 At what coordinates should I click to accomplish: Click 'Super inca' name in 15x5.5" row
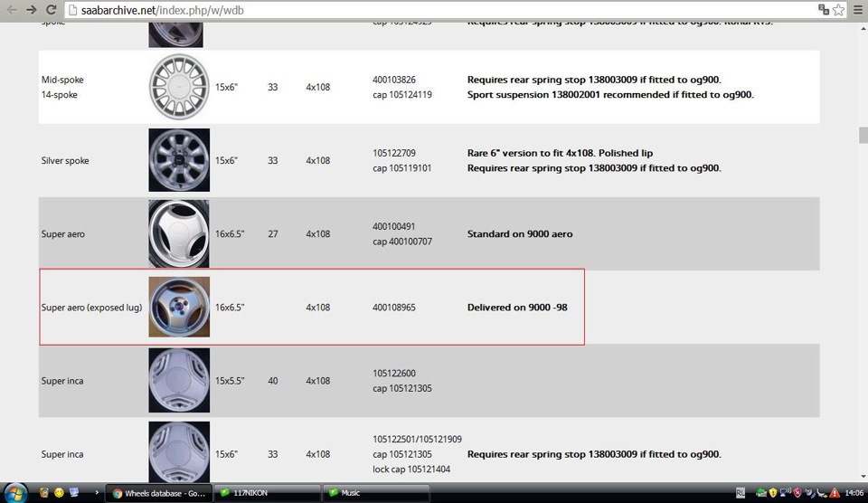pyautogui.click(x=62, y=381)
